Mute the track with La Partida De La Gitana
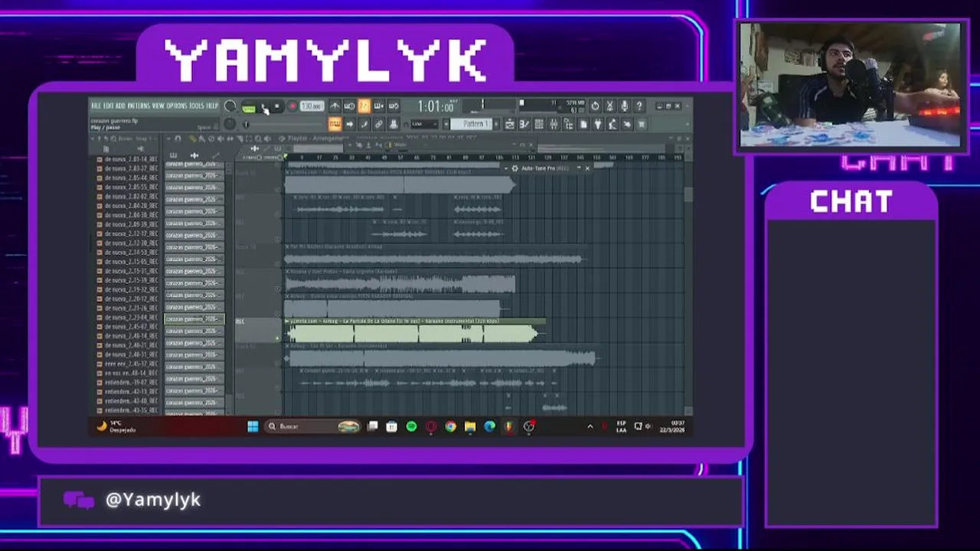 (277, 337)
